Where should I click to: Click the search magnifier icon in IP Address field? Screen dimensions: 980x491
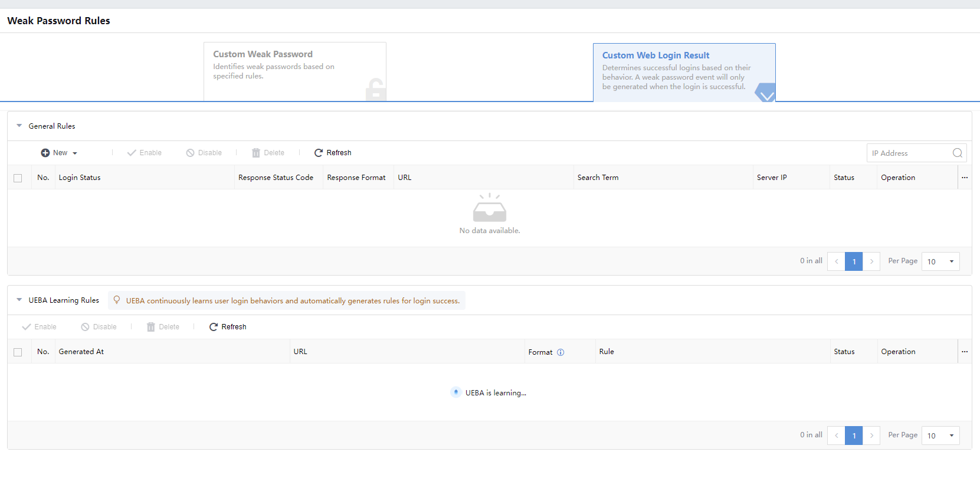click(x=957, y=153)
